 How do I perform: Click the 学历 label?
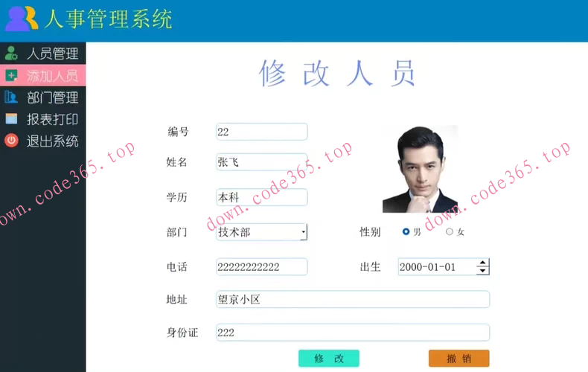coord(176,197)
